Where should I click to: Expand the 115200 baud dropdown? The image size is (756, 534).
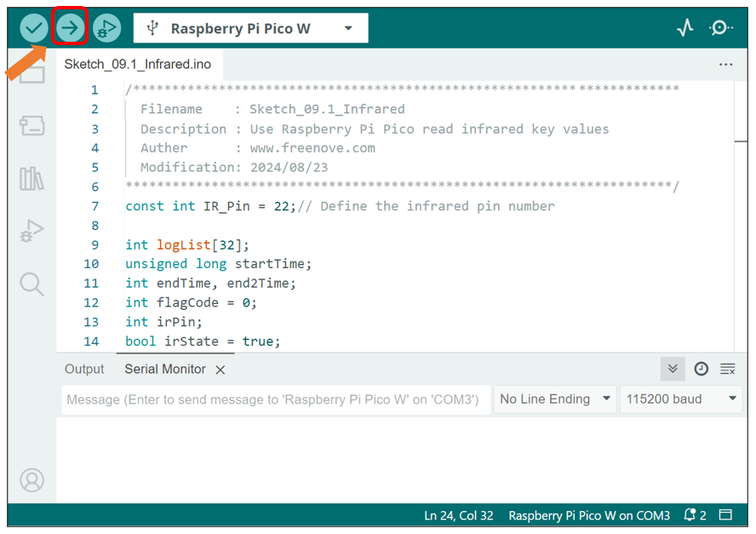coord(681,399)
